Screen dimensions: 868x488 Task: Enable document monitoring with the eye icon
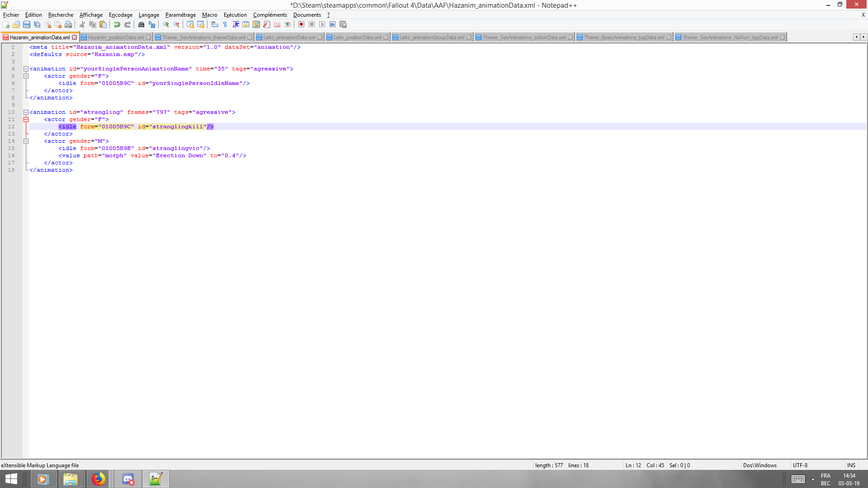tap(288, 24)
